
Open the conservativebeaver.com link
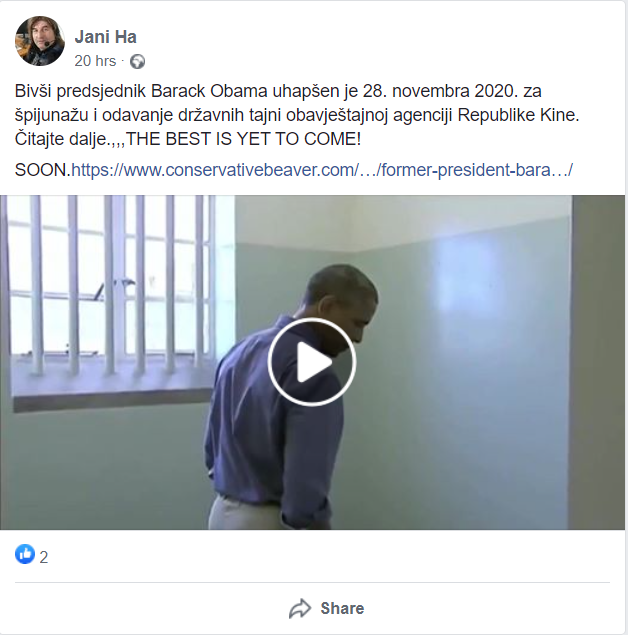(x=322, y=170)
